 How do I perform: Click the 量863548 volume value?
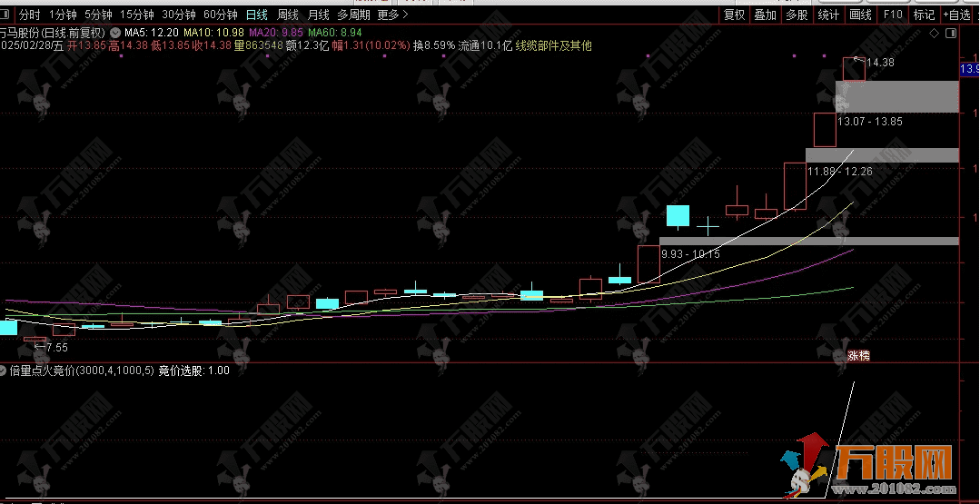[x=258, y=45]
